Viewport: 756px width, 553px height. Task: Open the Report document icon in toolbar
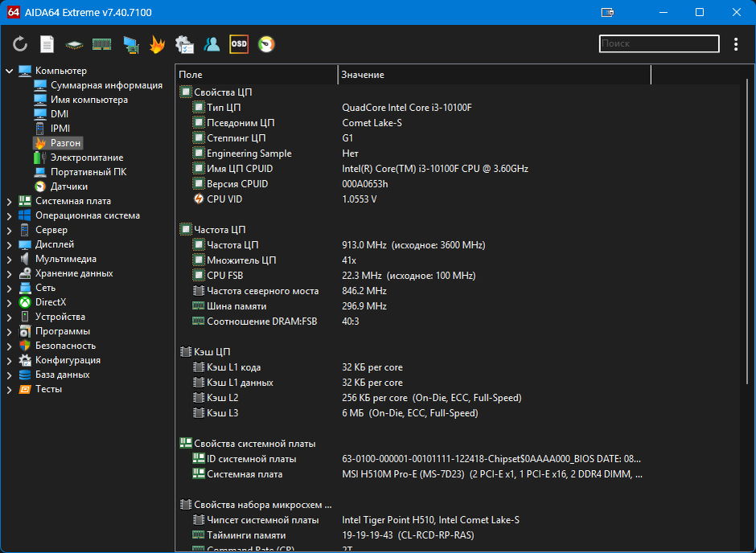click(x=47, y=44)
